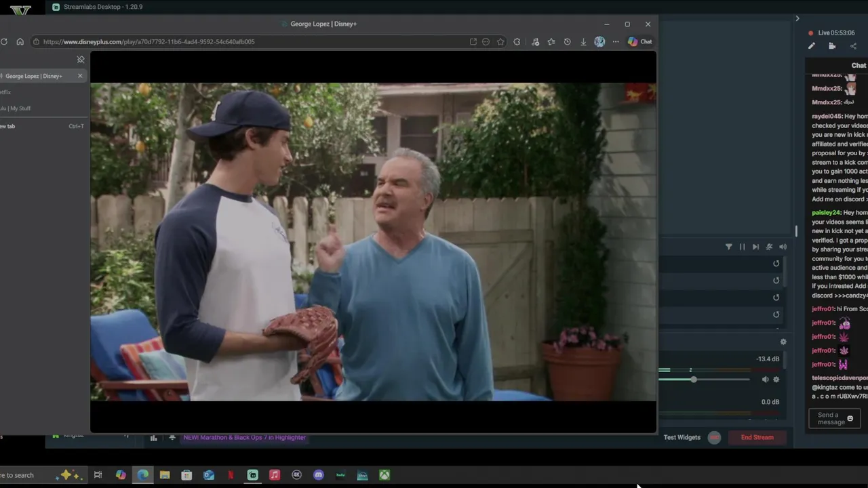Unpin the vertical tabs pane
Screen dimensions: 868x488
point(81,60)
